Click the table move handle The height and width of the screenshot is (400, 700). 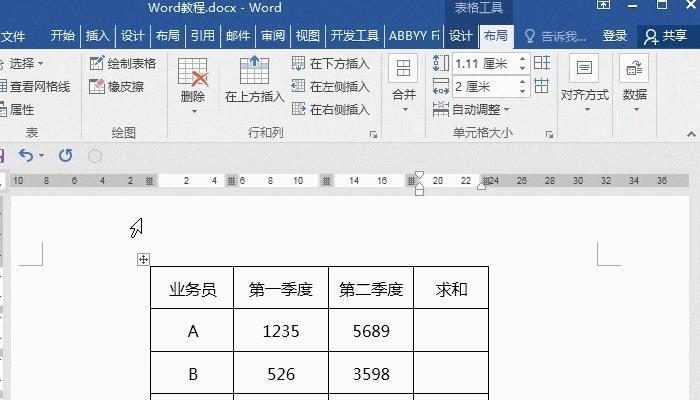(143, 259)
